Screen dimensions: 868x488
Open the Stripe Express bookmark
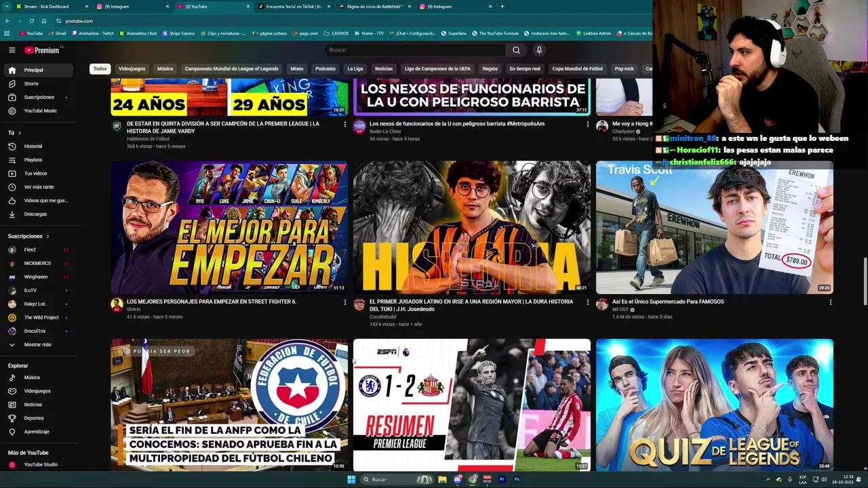178,33
